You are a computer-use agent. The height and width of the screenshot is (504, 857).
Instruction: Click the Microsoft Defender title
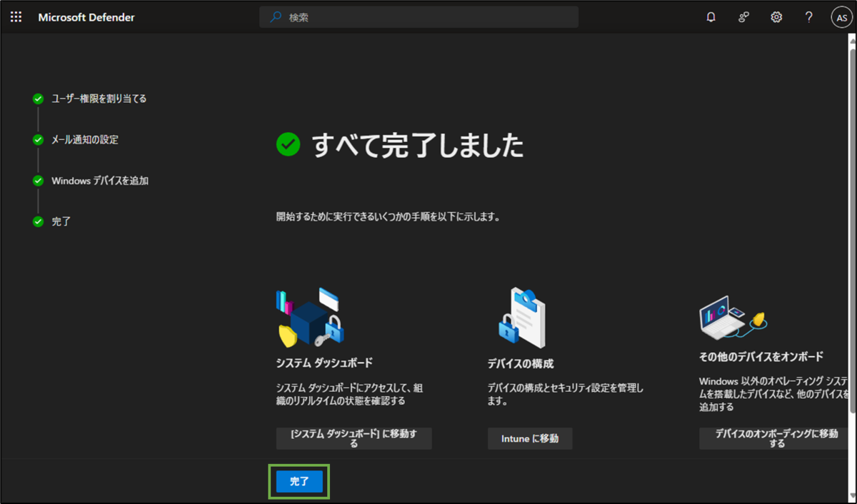86,17
